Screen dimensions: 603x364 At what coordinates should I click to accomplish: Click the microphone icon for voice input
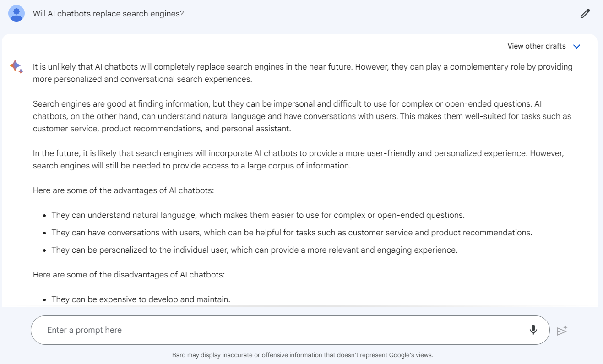[x=533, y=330]
